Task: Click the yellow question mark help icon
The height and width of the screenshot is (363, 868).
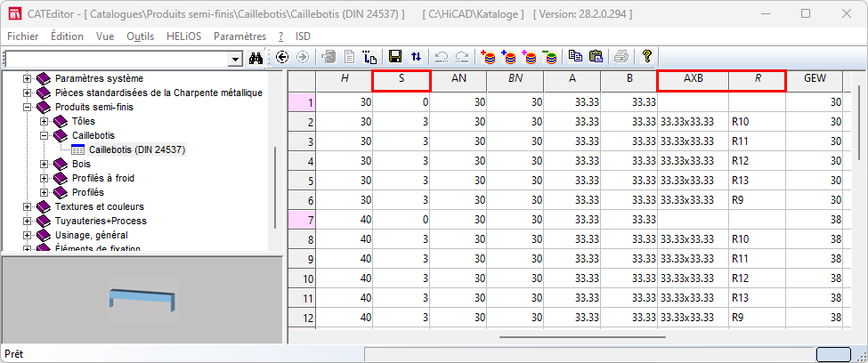Action: coord(646,56)
